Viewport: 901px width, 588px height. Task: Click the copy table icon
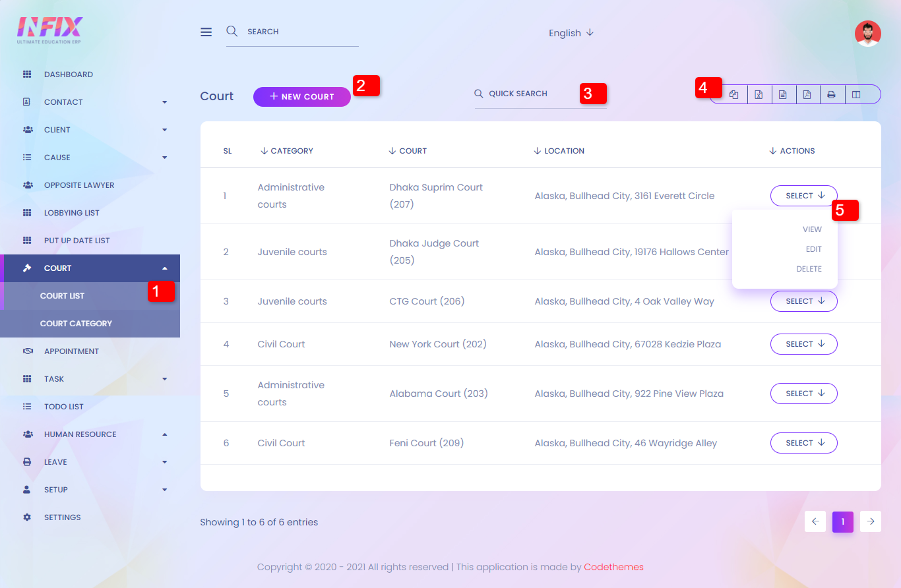[734, 95]
